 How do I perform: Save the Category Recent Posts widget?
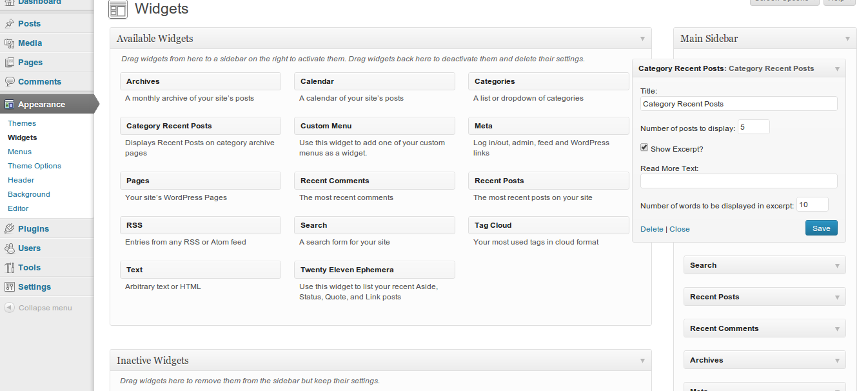[821, 228]
